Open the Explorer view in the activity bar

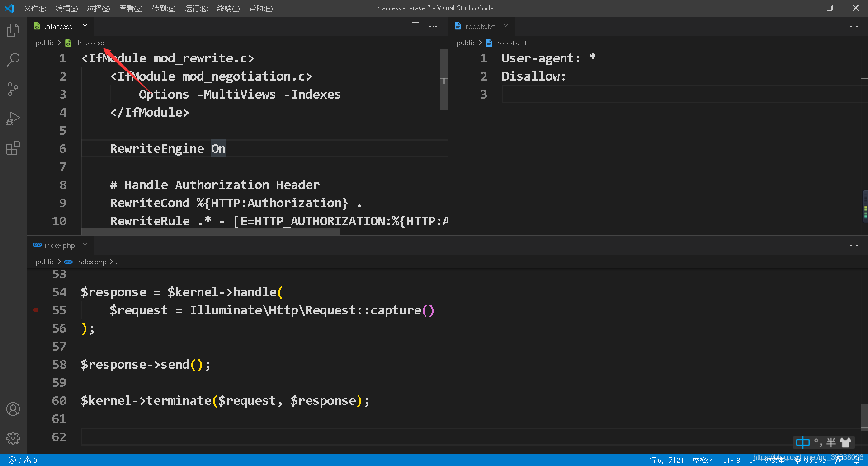[x=13, y=30]
